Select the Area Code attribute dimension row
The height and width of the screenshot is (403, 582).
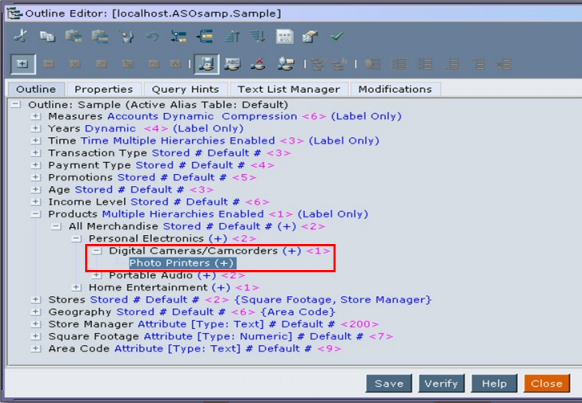[x=195, y=349]
